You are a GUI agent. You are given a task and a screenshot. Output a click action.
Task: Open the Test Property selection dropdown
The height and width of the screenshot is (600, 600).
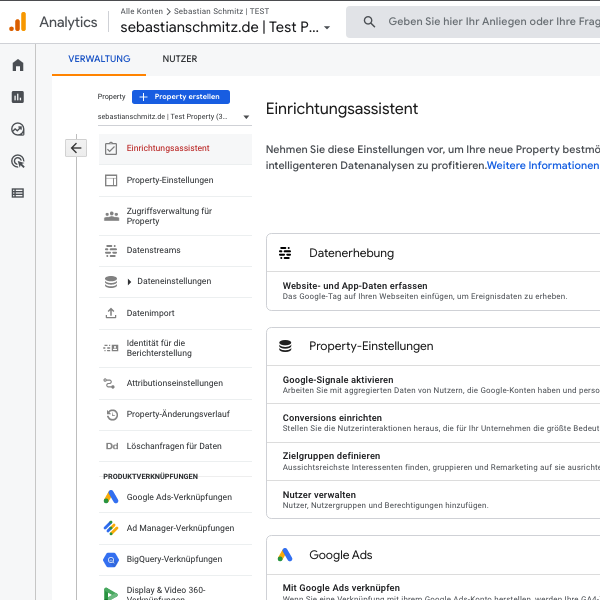click(x=174, y=117)
